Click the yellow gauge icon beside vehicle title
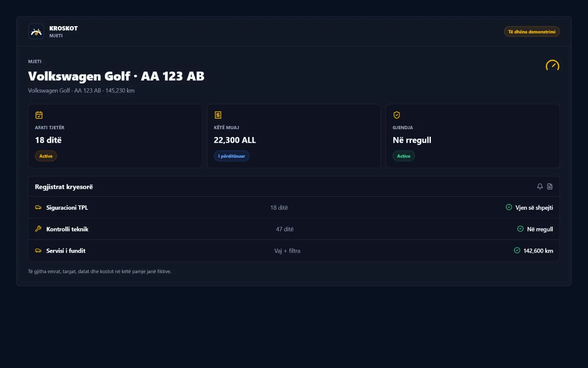588x368 pixels. [x=552, y=65]
